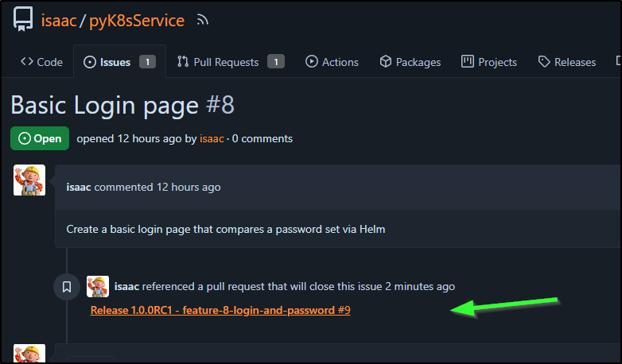Click the repository icon beside isaac
This screenshot has width=622, height=364.
[23, 19]
